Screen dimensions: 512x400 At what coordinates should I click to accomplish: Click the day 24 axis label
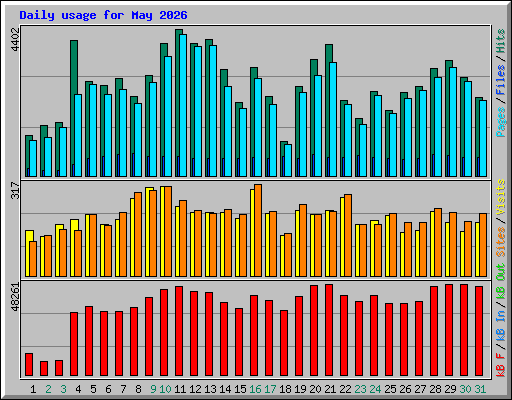click(x=375, y=389)
